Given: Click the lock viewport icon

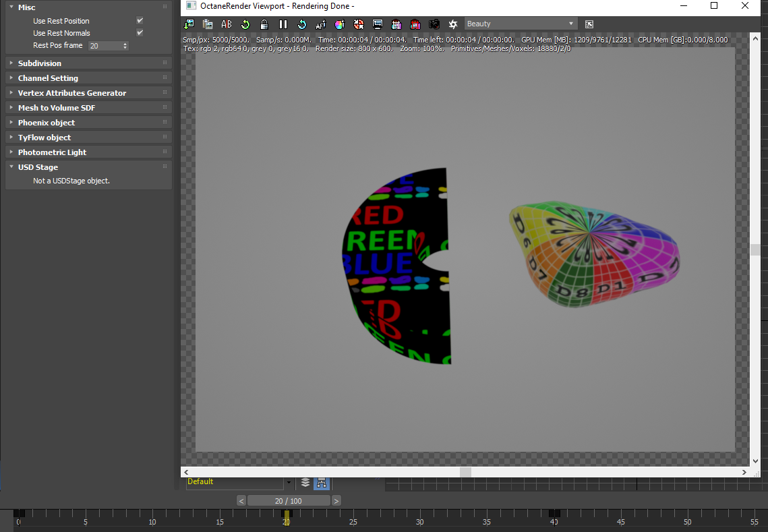Looking at the screenshot, I should [x=264, y=24].
